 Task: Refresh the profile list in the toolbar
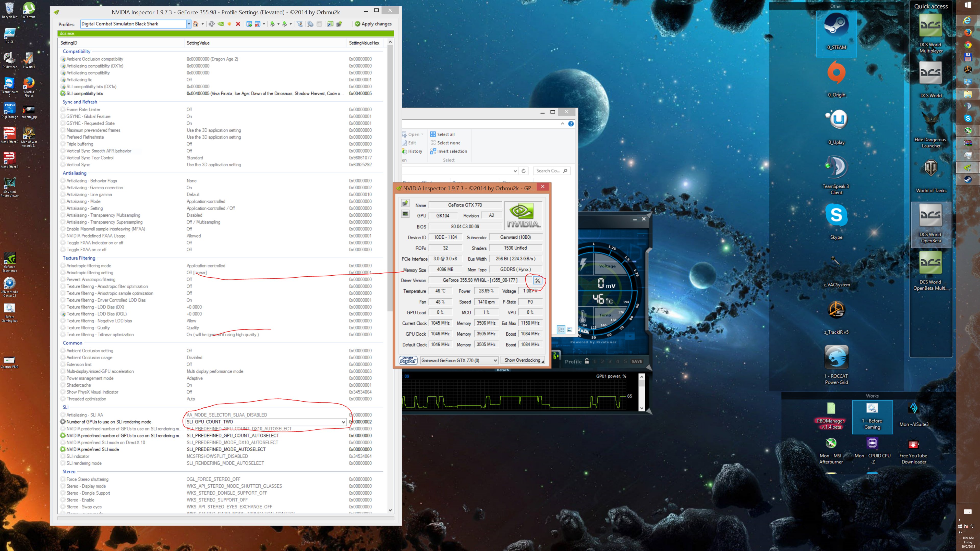pyautogui.click(x=212, y=24)
